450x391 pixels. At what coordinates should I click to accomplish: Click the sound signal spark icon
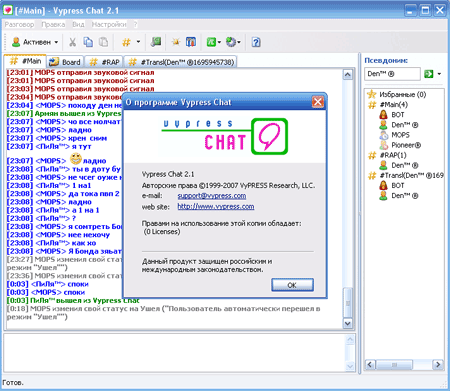[176, 42]
